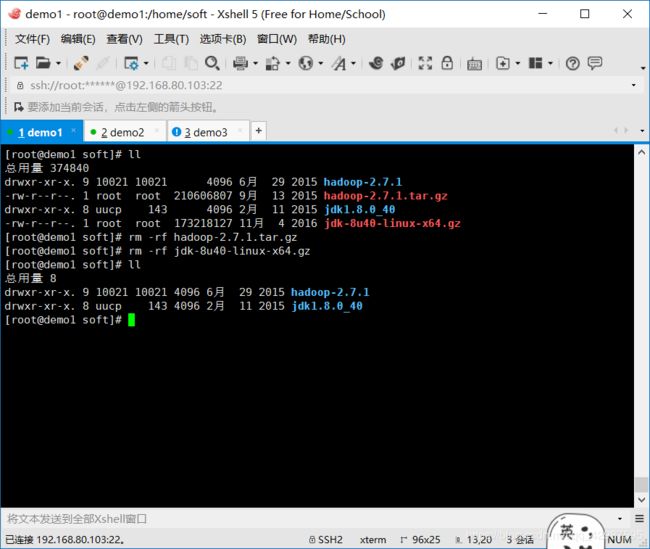Switch to the demo1 tab
This screenshot has width=650, height=549.
(40, 133)
